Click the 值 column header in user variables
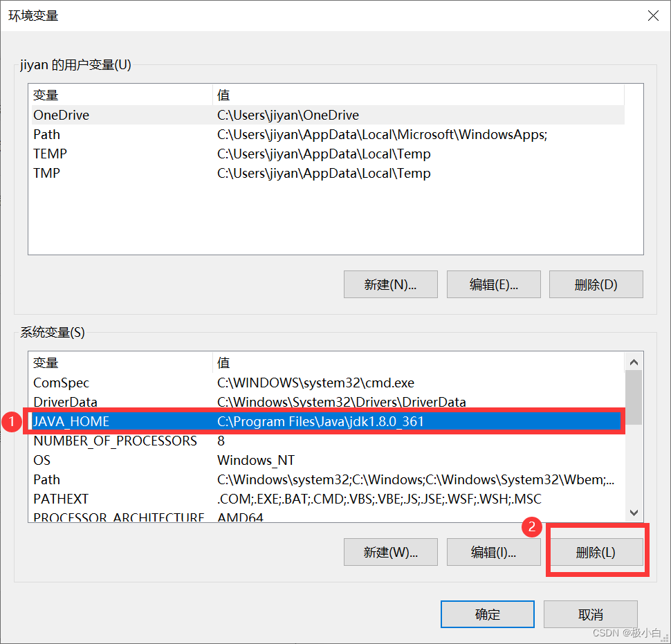 419,95
